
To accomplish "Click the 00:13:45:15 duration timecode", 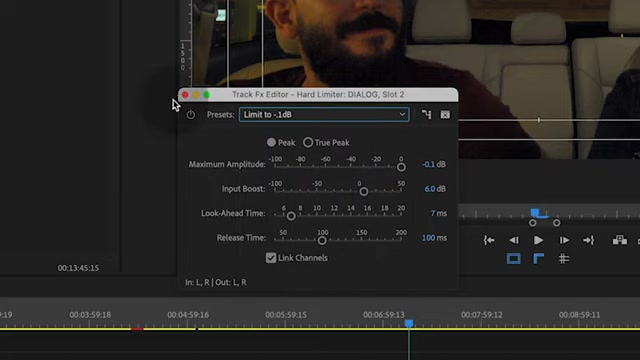I will (x=78, y=268).
